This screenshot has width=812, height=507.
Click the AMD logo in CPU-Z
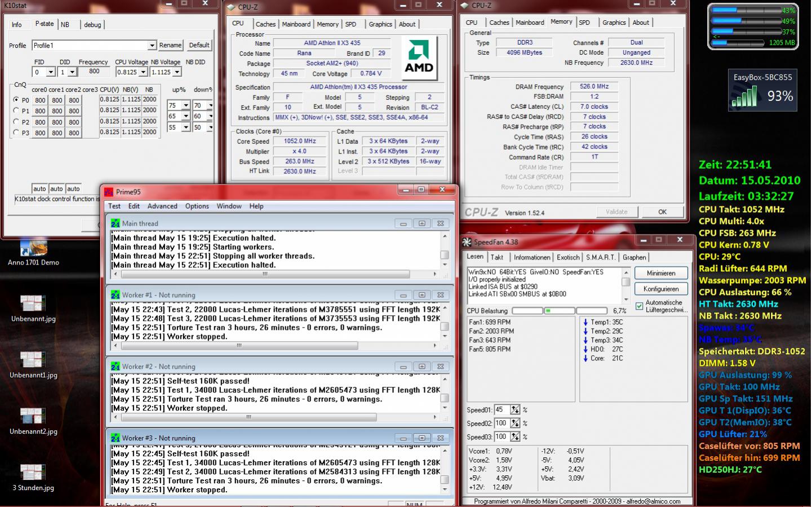pyautogui.click(x=419, y=58)
